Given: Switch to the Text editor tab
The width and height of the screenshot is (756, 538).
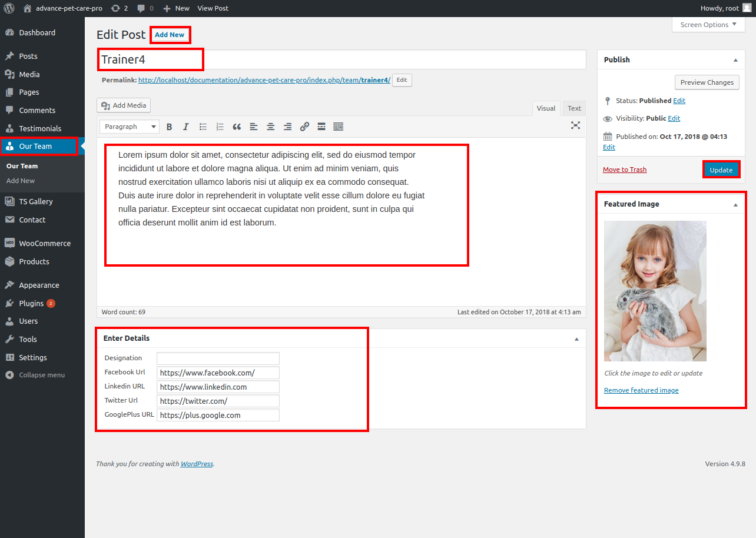Looking at the screenshot, I should coord(574,108).
